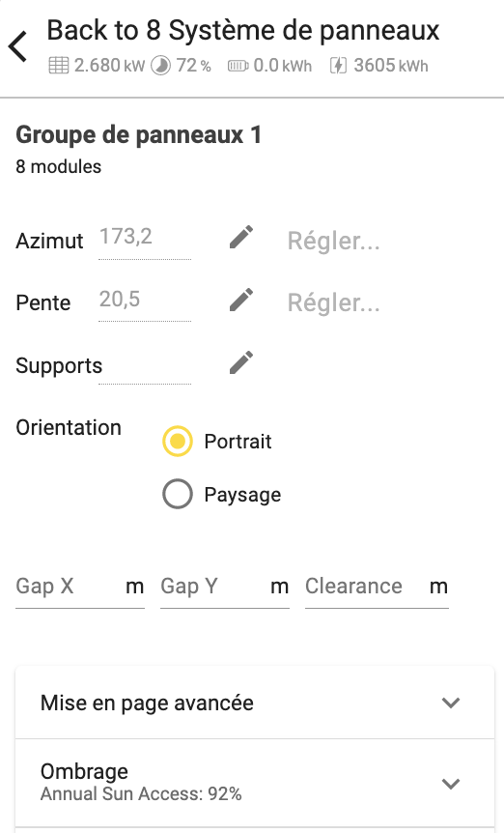Image resolution: width=504 pixels, height=833 pixels.
Task: Click Régler... next to Azimut
Action: (334, 241)
